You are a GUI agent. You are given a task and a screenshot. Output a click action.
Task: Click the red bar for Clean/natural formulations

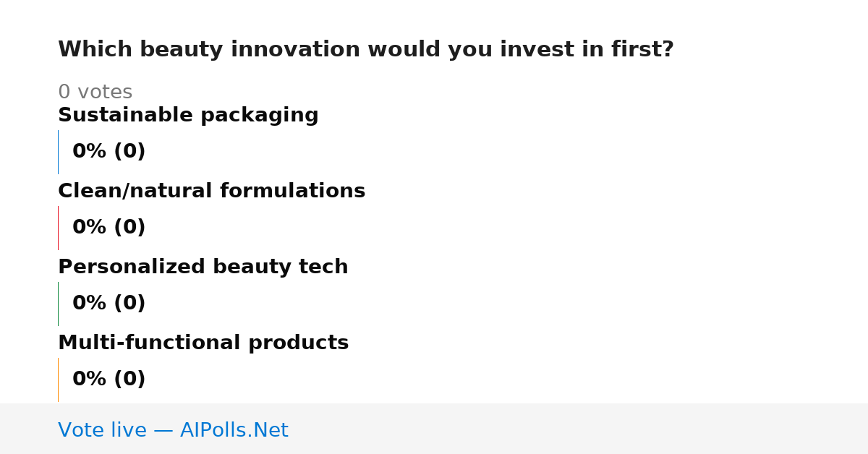(x=58, y=228)
